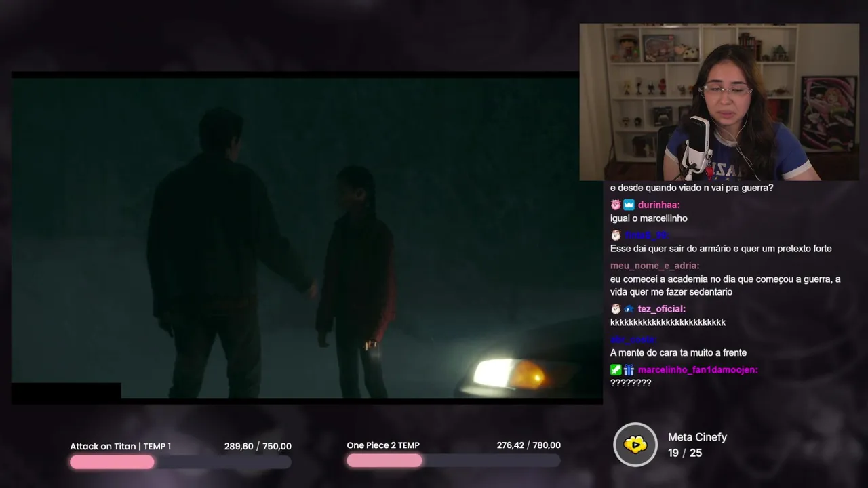Image resolution: width=868 pixels, height=488 pixels.
Task: Click the One Piece 2 TEMP pink progress bar
Action: click(x=384, y=461)
